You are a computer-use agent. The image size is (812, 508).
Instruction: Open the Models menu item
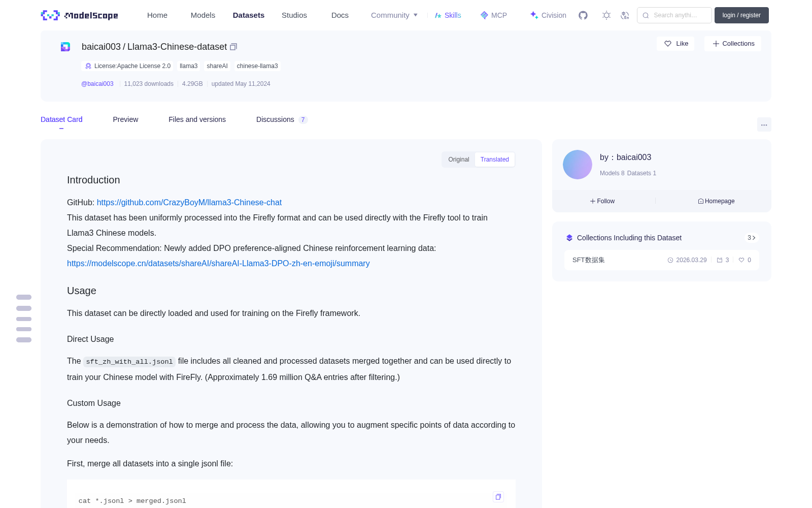click(203, 15)
